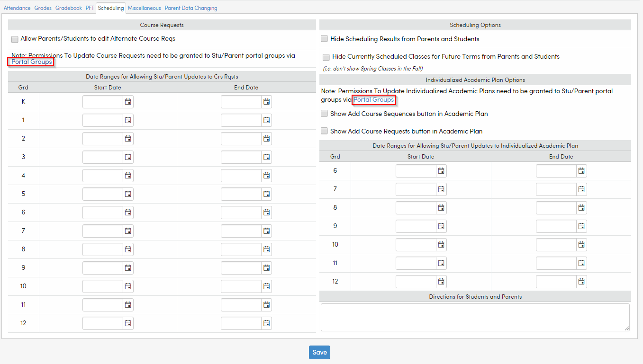Viewport: 643px width, 364px height.
Task: Open the calendar picker for grade 9 end date in Academic Plan
Action: pos(581,226)
